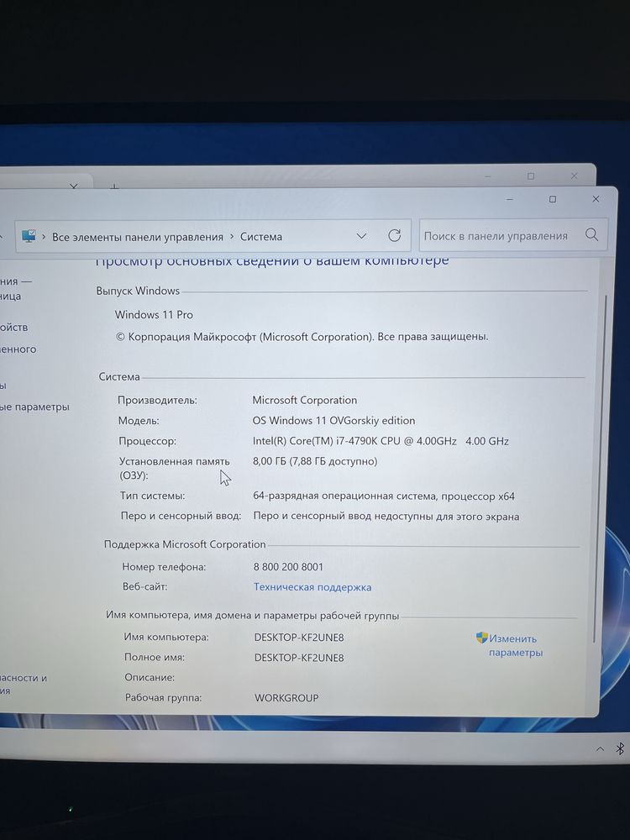This screenshot has height=840, width=630.
Task: Click the 'Система' section heading
Action: 119,376
